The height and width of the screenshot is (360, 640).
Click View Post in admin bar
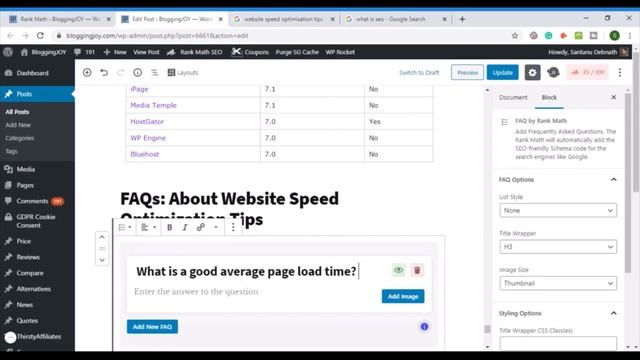146,52
